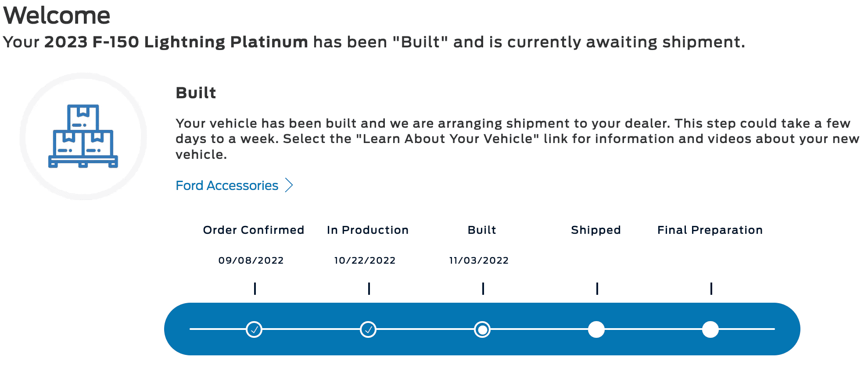Select the Shipped stage label
868x365 pixels.
click(x=596, y=230)
